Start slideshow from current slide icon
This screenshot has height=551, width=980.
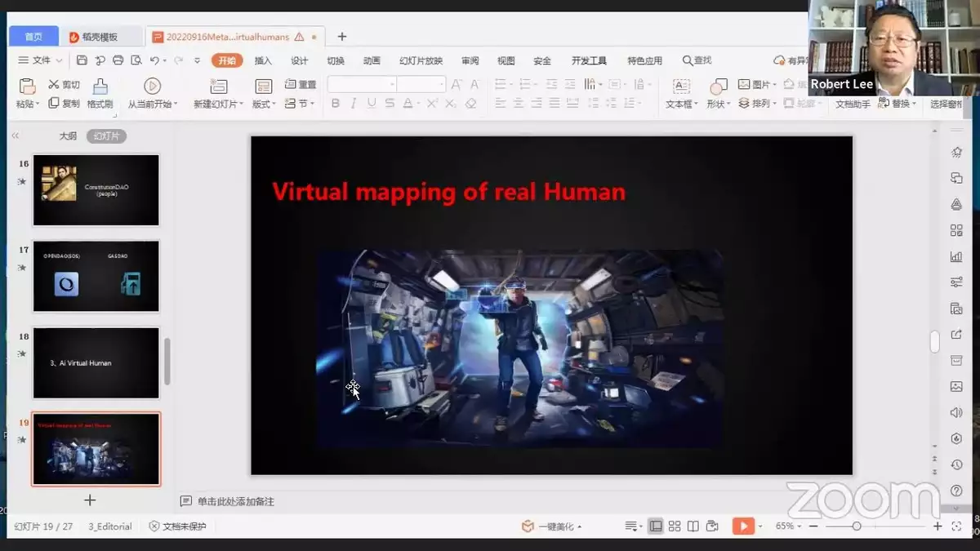[152, 86]
